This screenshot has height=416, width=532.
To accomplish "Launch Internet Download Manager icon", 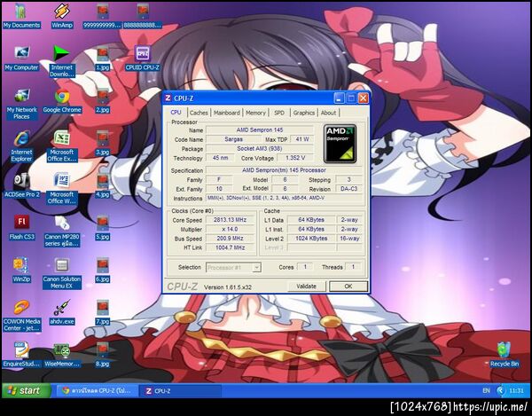I will (62, 61).
